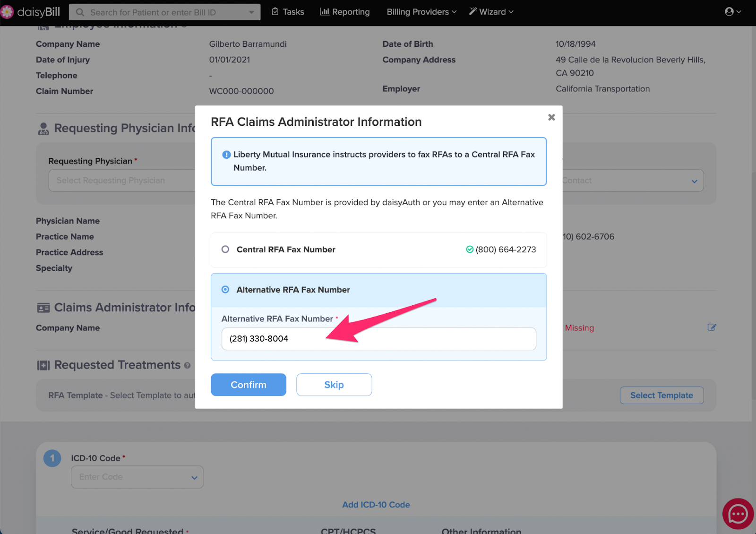This screenshot has height=534, width=756.
Task: Open the user account avatar menu
Action: (733, 12)
